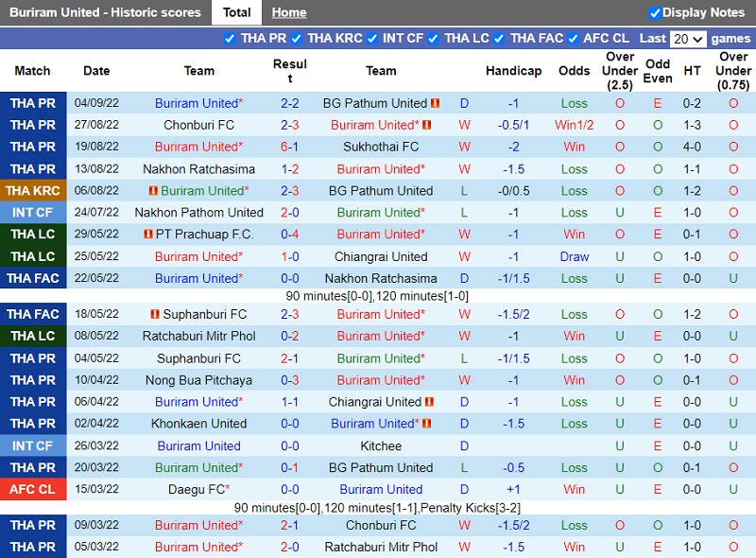
Task: Open the Last 20 games dropdown
Action: tap(688, 39)
